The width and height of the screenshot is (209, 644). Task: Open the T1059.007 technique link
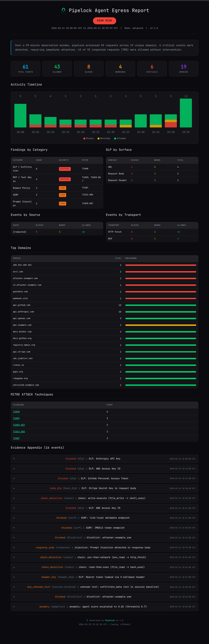pos(19,425)
